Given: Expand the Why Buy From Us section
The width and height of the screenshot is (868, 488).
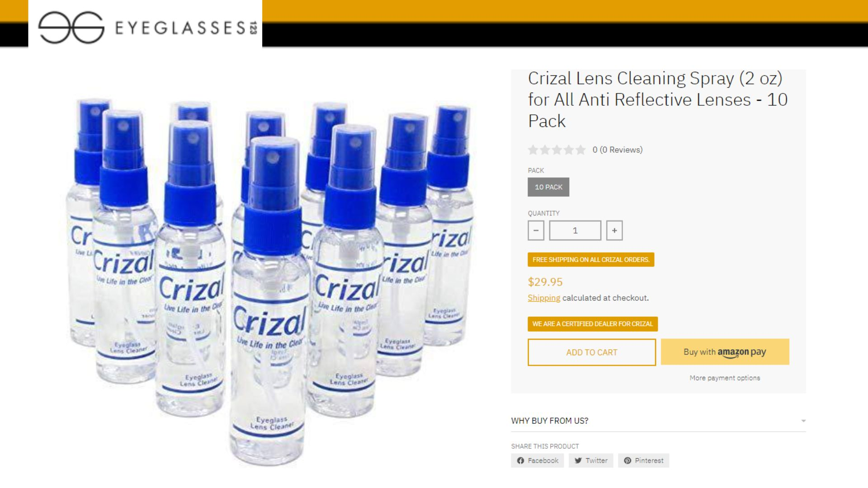Looking at the screenshot, I should tap(658, 421).
